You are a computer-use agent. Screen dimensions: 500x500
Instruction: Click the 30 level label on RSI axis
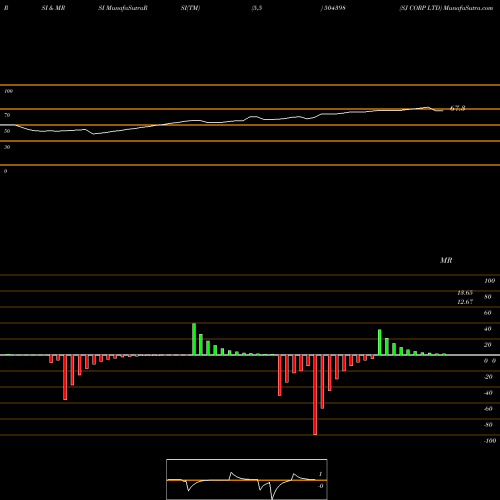7,147
